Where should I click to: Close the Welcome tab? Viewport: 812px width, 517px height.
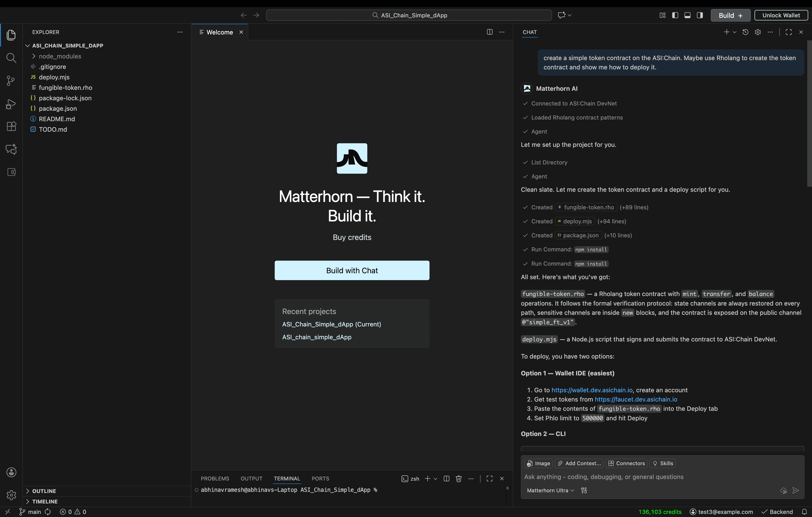pyautogui.click(x=241, y=32)
